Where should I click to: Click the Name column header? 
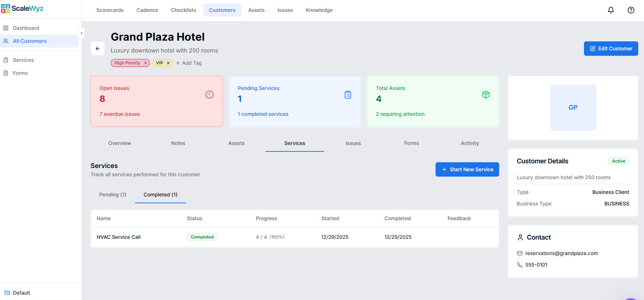[x=104, y=218]
